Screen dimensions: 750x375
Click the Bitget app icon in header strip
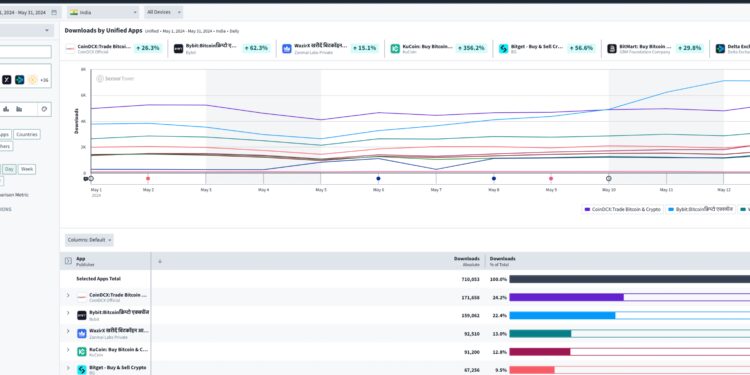504,48
